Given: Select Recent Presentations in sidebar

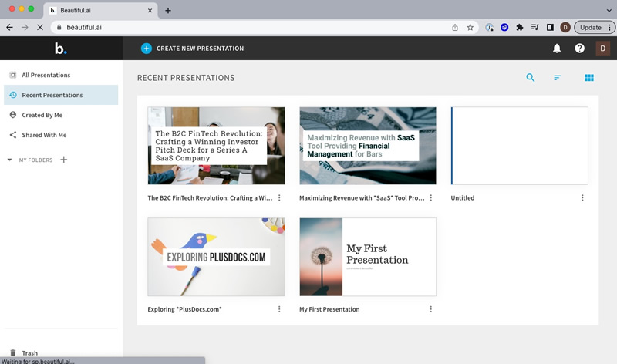Looking at the screenshot, I should (61, 95).
